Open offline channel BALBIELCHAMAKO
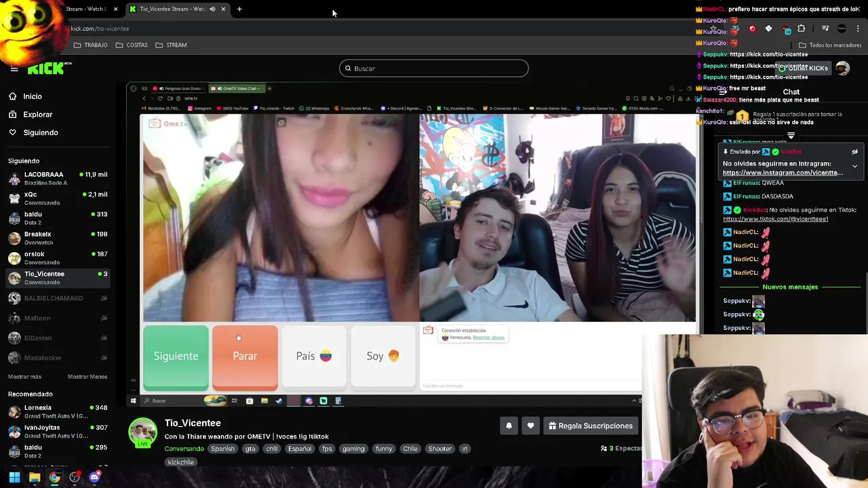868x488 pixels. coord(58,298)
